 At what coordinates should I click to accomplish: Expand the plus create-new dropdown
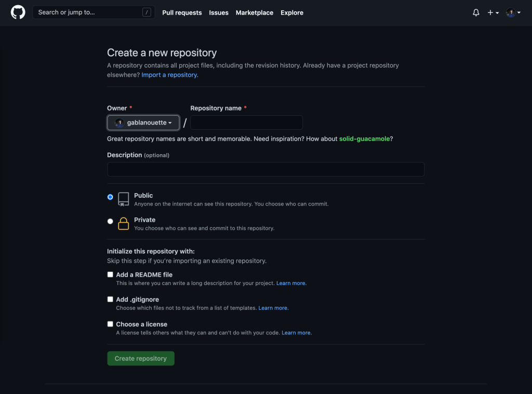click(x=493, y=12)
